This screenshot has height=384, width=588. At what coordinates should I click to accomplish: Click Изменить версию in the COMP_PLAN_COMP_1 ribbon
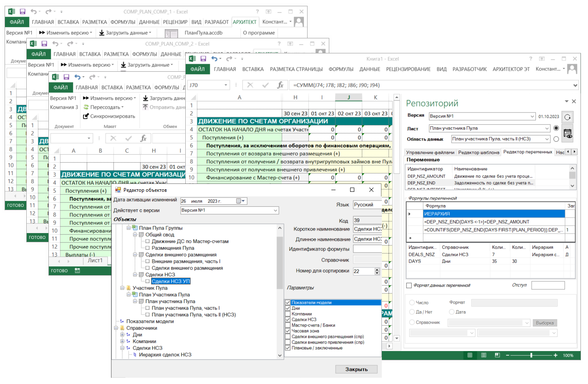(65, 33)
